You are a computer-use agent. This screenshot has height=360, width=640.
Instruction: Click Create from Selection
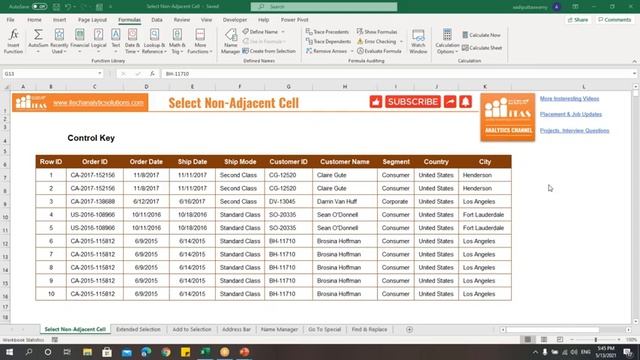coord(269,51)
